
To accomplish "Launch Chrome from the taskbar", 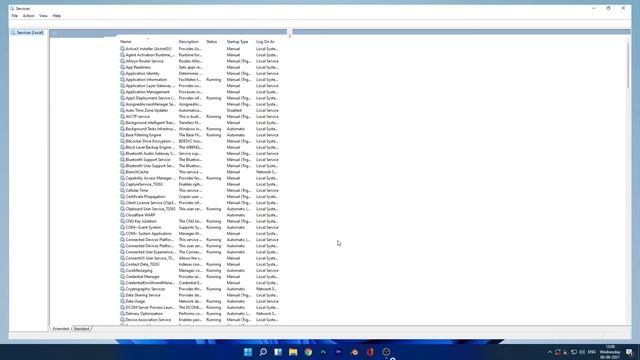I will pos(308,352).
